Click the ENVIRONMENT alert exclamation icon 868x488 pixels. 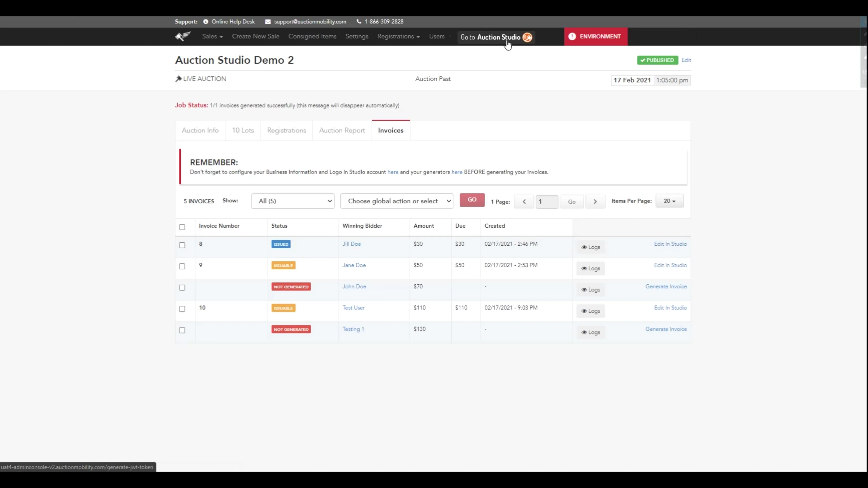tap(572, 36)
